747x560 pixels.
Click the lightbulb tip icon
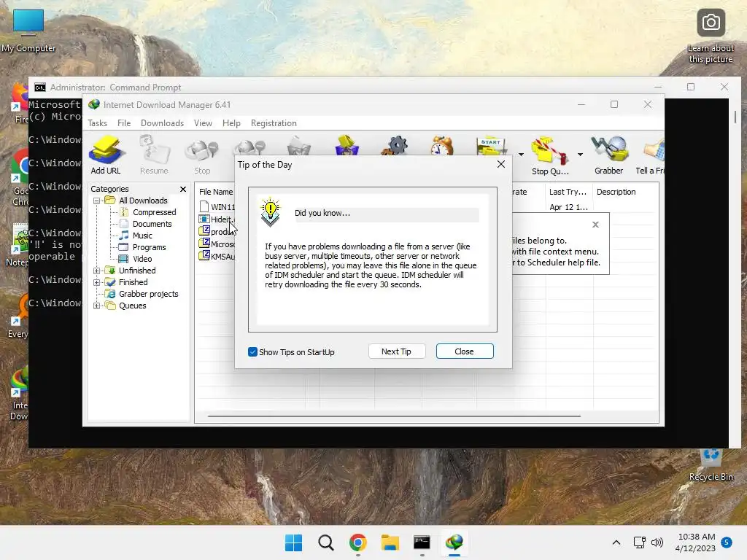click(270, 212)
